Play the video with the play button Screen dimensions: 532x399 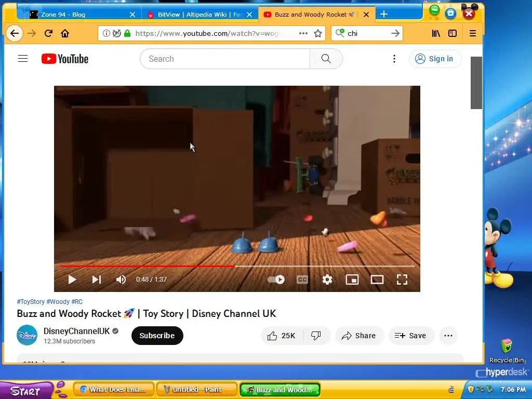[72, 280]
